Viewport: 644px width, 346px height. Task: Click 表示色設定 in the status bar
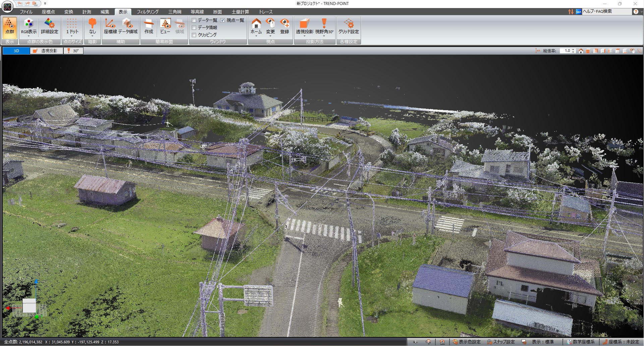coord(466,342)
